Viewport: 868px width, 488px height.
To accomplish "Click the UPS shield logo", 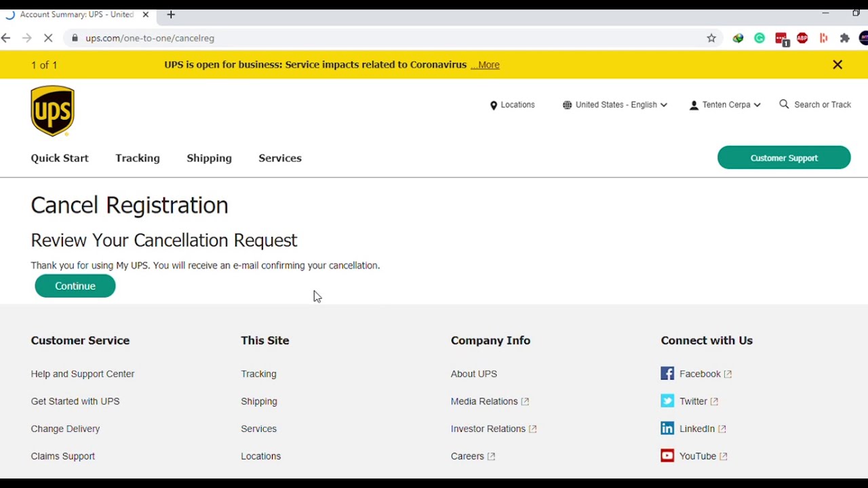I will tap(52, 110).
